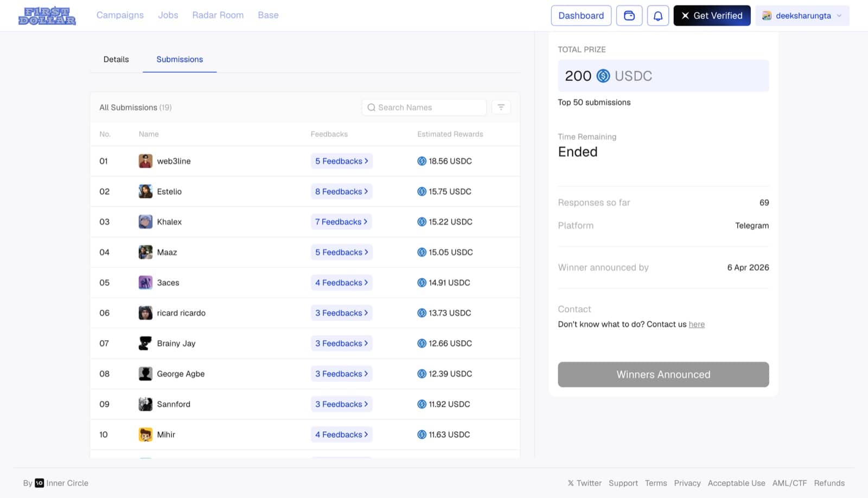868x498 pixels.
Task: Click ricard ricardo's avatar
Action: point(145,313)
